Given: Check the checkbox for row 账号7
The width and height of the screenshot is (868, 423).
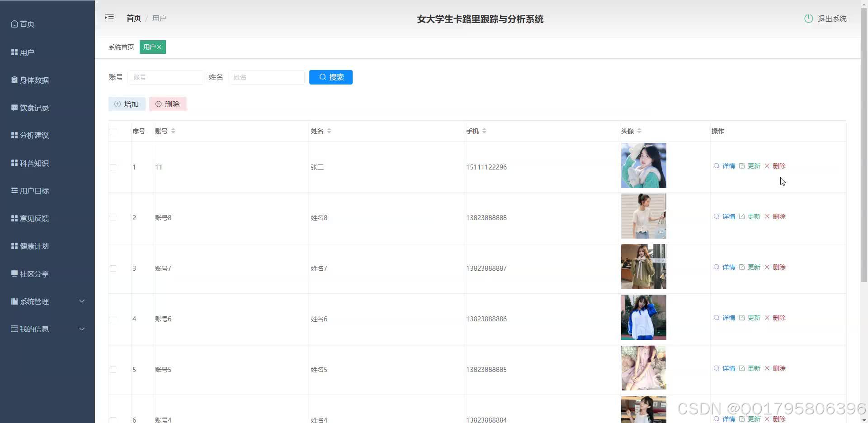Looking at the screenshot, I should (113, 268).
